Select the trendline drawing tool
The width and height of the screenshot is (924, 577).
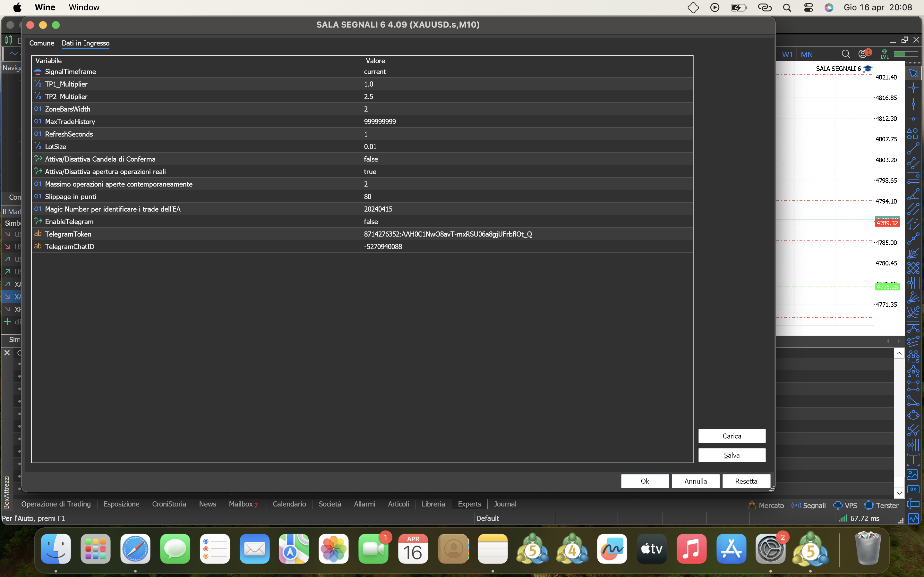[913, 148]
